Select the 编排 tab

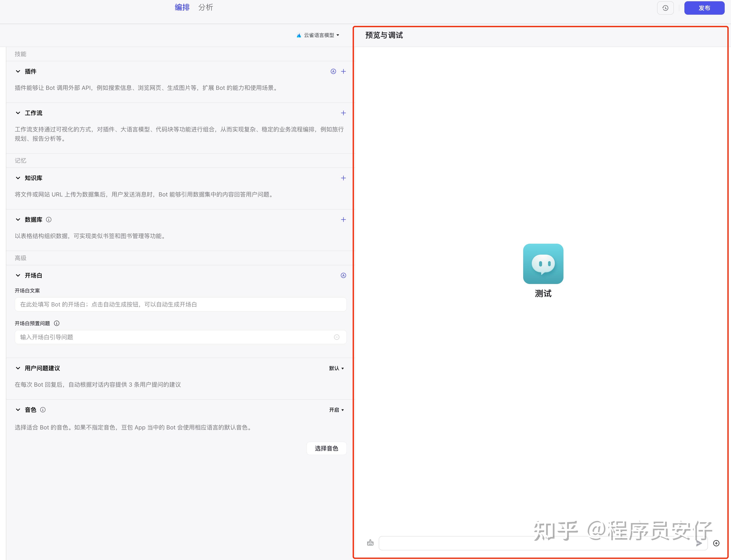point(182,7)
